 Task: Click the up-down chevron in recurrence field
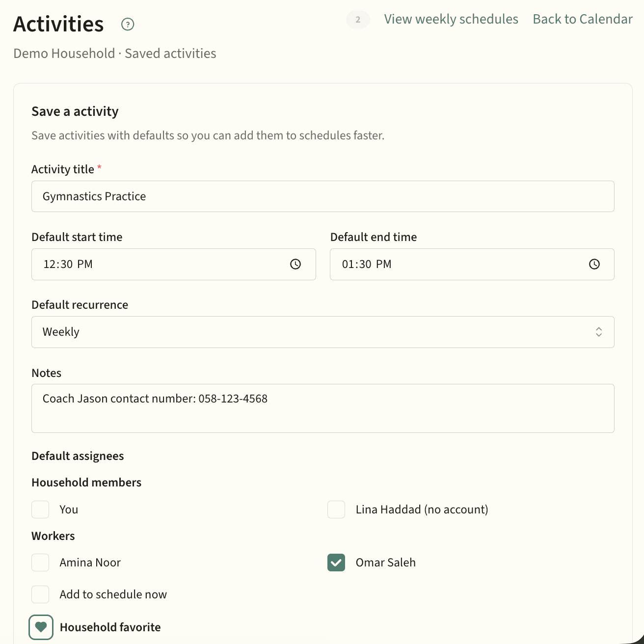click(x=598, y=332)
